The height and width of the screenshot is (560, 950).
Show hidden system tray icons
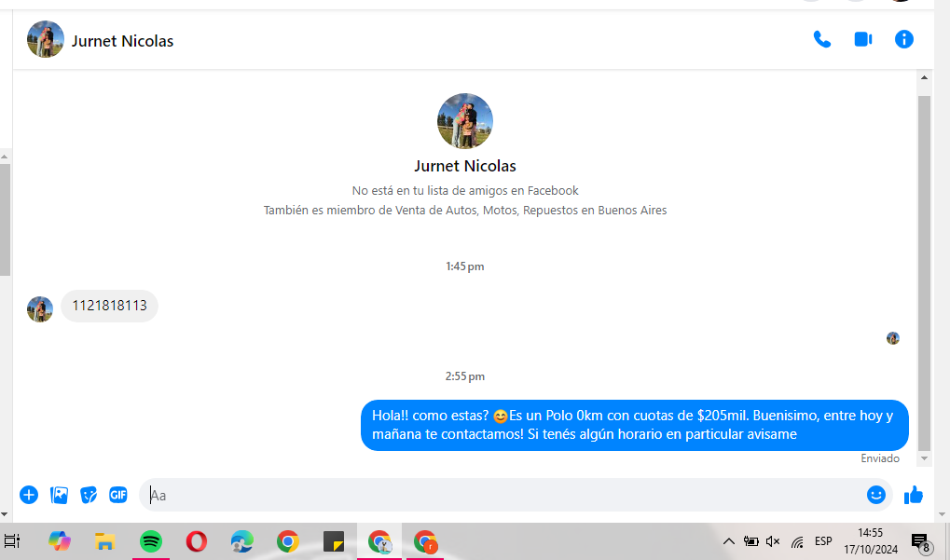[x=728, y=541]
